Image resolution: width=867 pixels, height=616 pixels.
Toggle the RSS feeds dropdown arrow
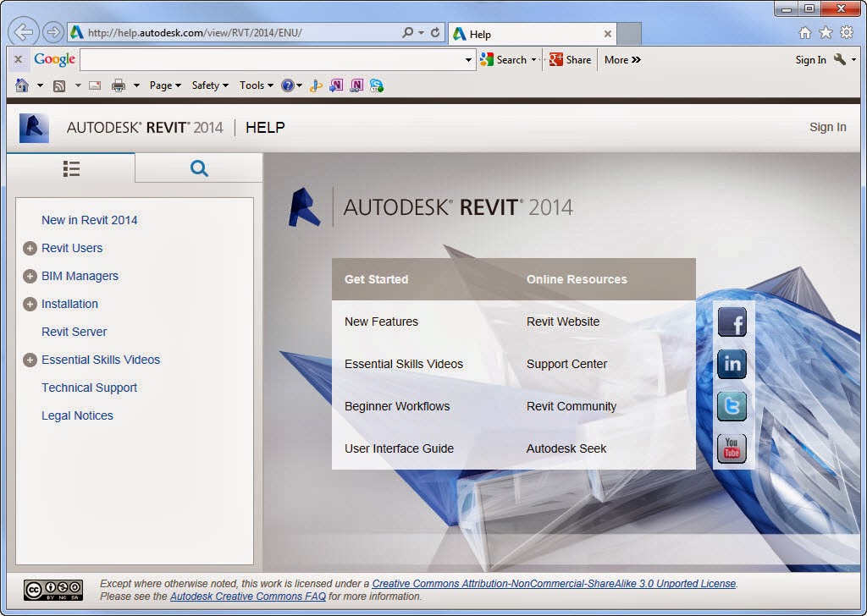point(77,85)
